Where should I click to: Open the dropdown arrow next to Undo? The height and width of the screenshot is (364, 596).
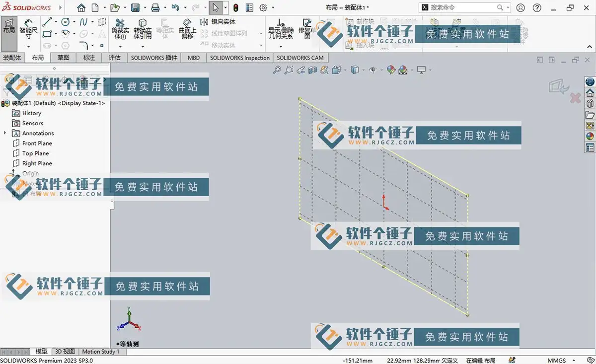184,8
